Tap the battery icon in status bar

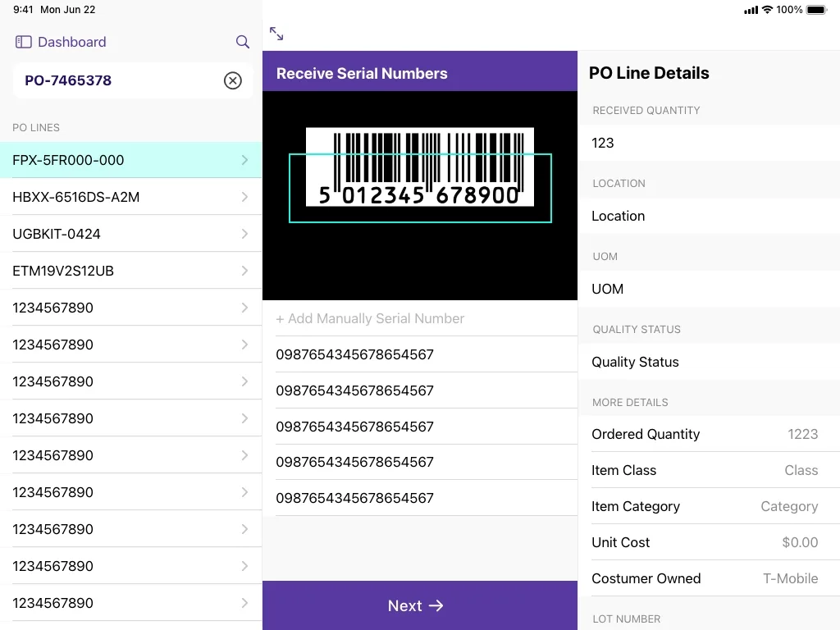coord(817,10)
